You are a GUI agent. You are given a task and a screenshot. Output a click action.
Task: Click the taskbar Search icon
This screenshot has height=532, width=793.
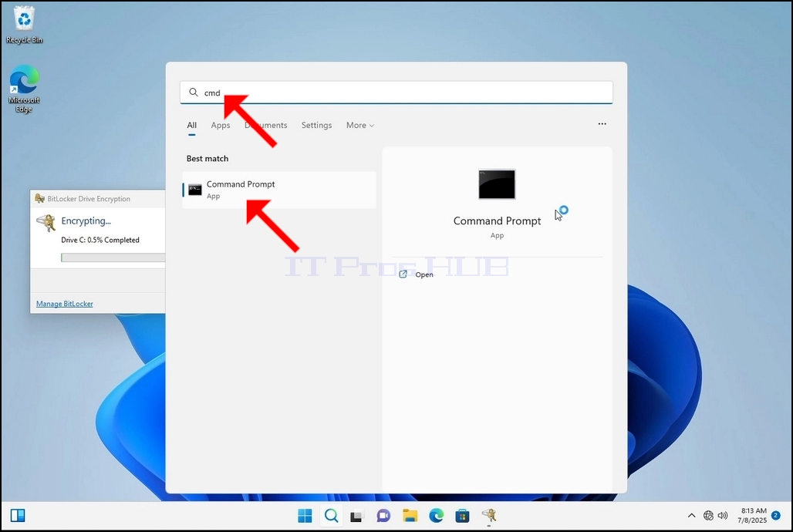(331, 515)
